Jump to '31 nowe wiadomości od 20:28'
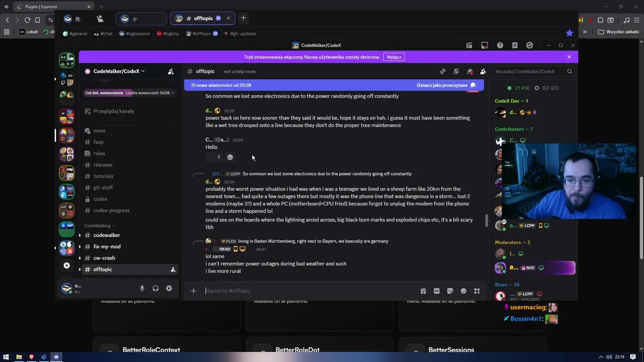Screen dimensions: 644x362 (x=221, y=85)
